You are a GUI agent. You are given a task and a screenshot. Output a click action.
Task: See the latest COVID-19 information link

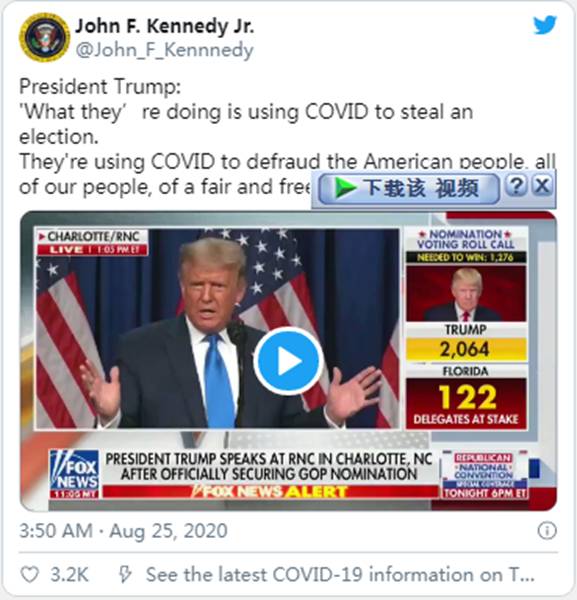[x=340, y=574]
